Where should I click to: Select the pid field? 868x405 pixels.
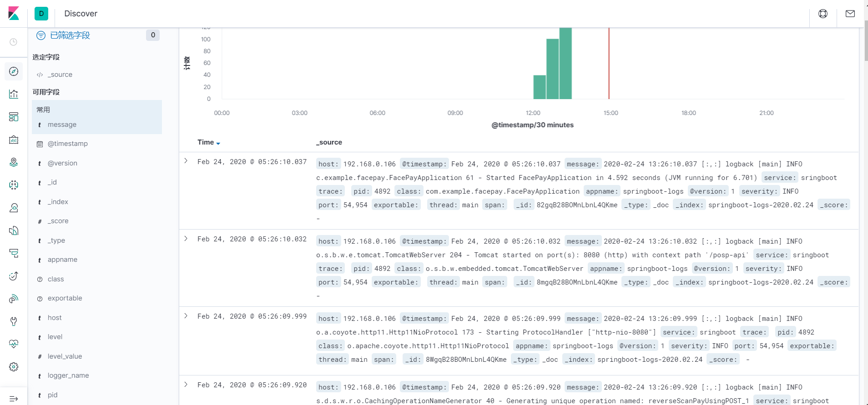[x=53, y=395]
